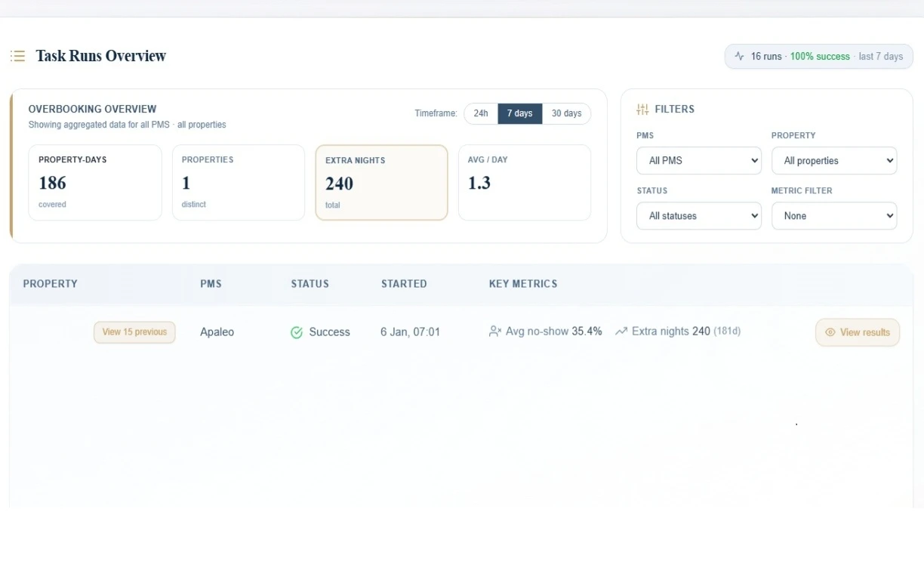This screenshot has height=580, width=924.
Task: Click the View results button
Action: [858, 332]
